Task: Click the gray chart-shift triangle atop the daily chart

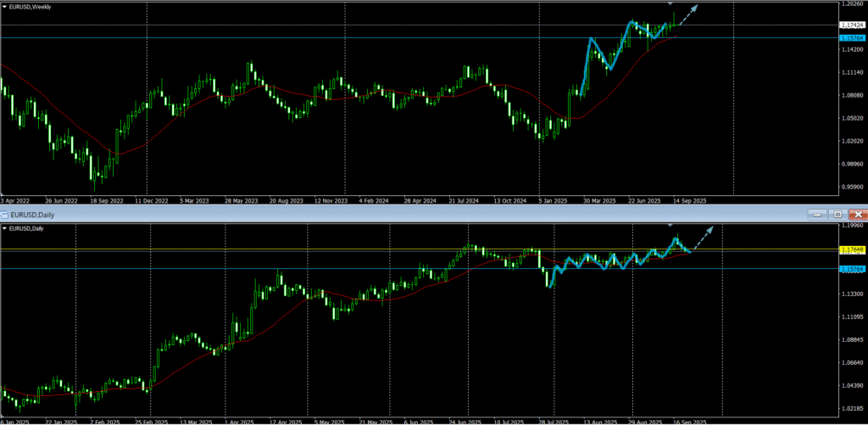Action: (670, 226)
